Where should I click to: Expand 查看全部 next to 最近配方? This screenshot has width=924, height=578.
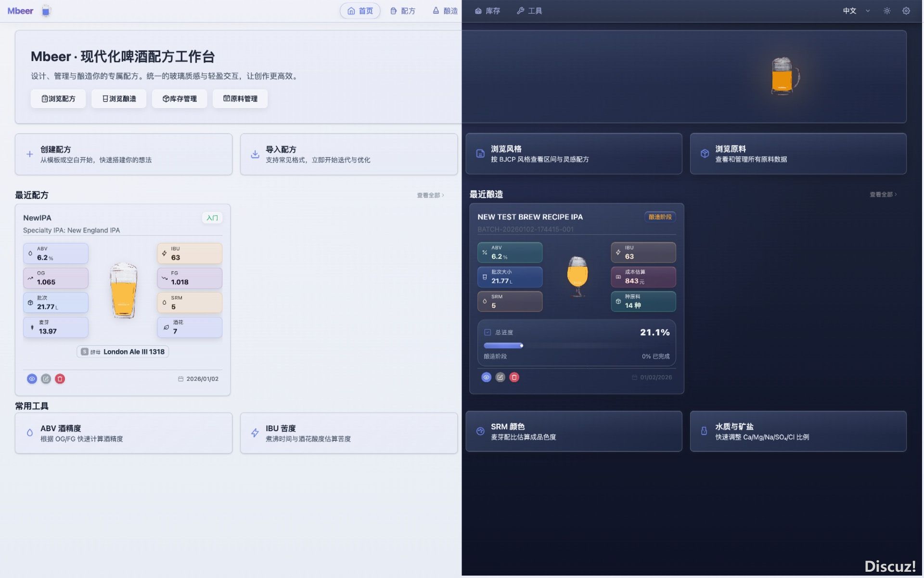[430, 195]
